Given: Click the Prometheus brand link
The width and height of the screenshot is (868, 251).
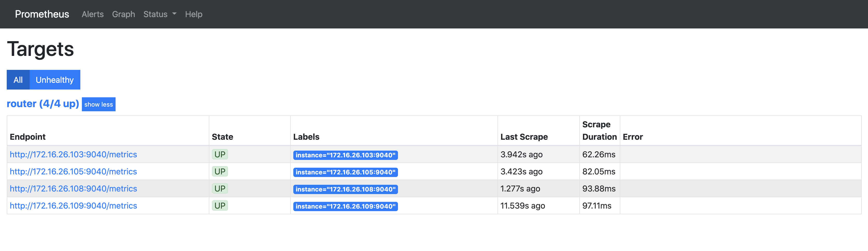Looking at the screenshot, I should pyautogui.click(x=42, y=14).
